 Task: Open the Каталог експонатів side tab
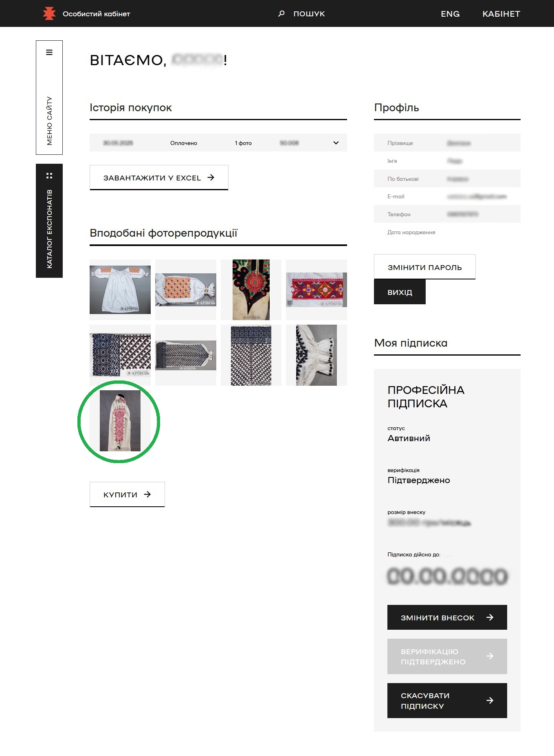49,221
